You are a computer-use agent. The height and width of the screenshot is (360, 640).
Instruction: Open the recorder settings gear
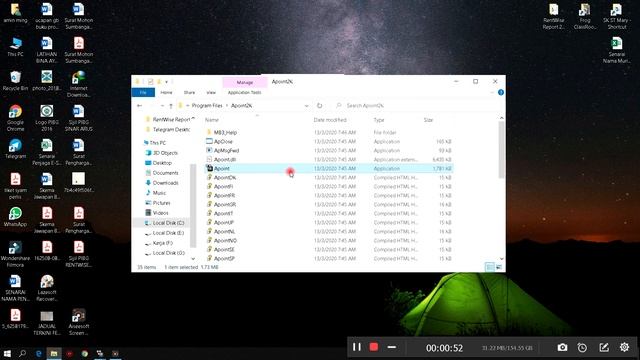(624, 347)
